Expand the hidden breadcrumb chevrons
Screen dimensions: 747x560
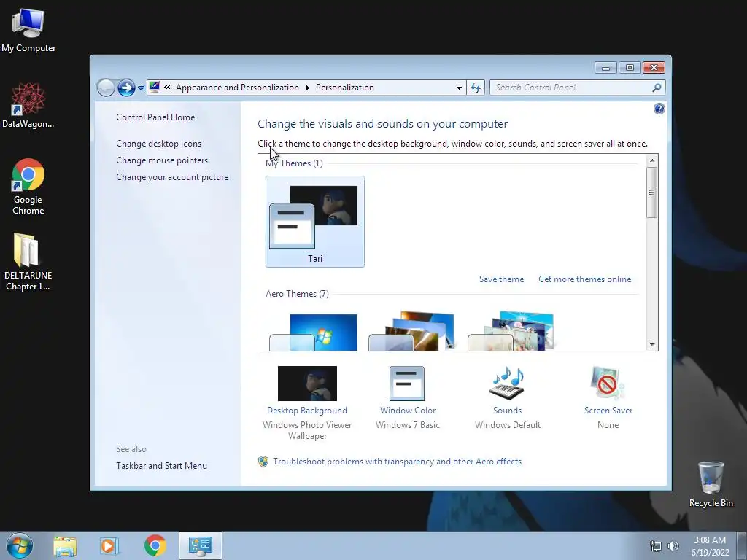pos(167,87)
